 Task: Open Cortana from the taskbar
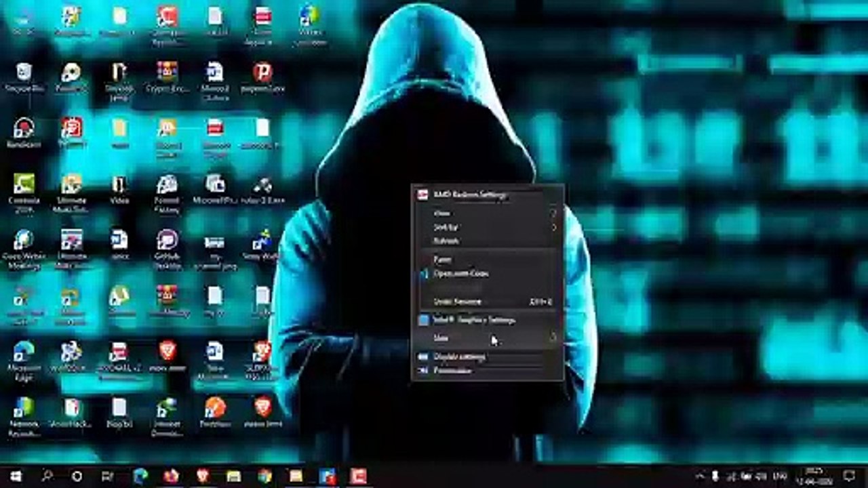(77, 476)
